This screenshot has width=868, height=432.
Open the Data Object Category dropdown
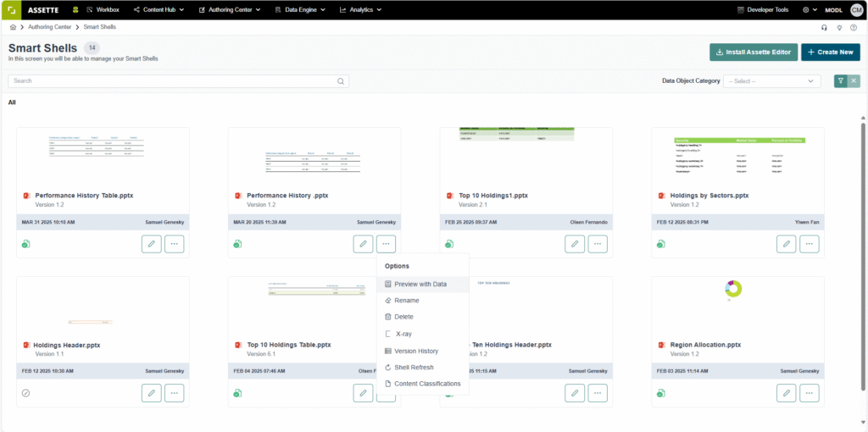(x=771, y=80)
